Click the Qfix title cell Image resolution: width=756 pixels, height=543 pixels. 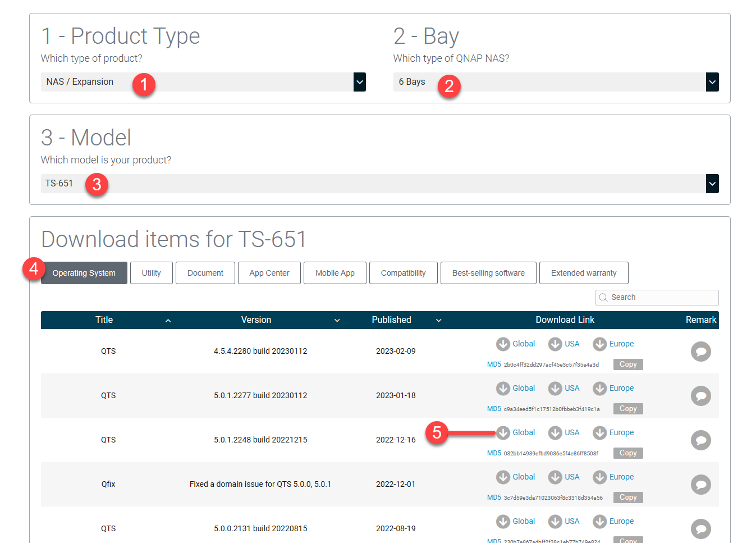[108, 484]
